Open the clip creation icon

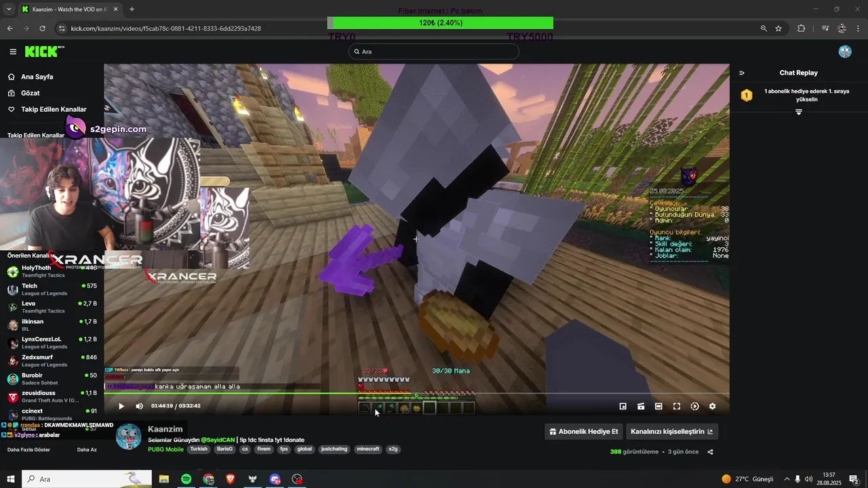[x=641, y=406]
